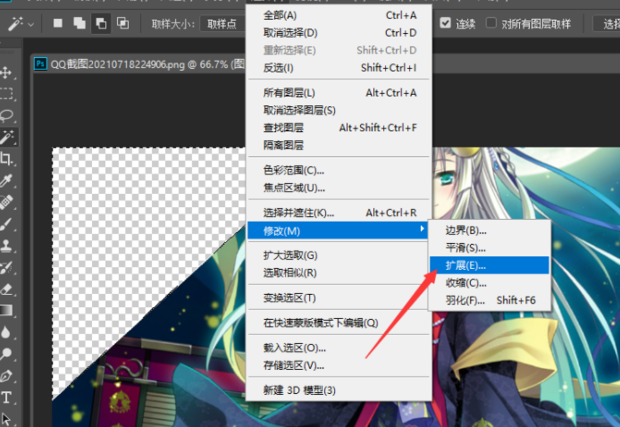Choose 反选(I) inverse menu entry
Viewport: 620px width, 427px height.
click(339, 68)
